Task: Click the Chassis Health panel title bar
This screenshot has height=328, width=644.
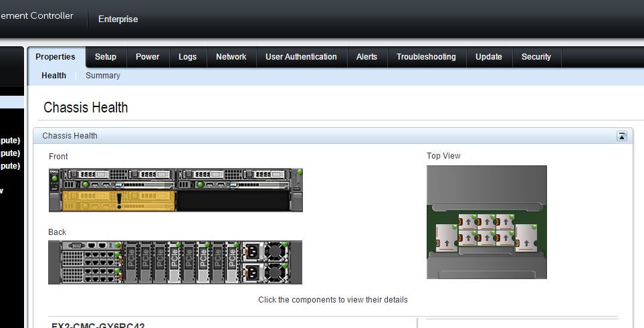Action: 333,136
